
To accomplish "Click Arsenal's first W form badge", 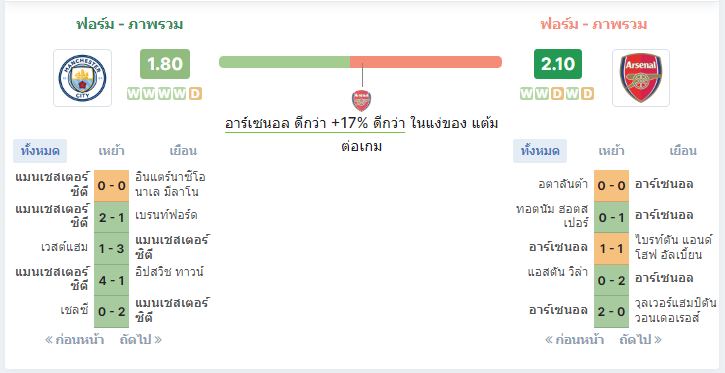I will (x=526, y=94).
